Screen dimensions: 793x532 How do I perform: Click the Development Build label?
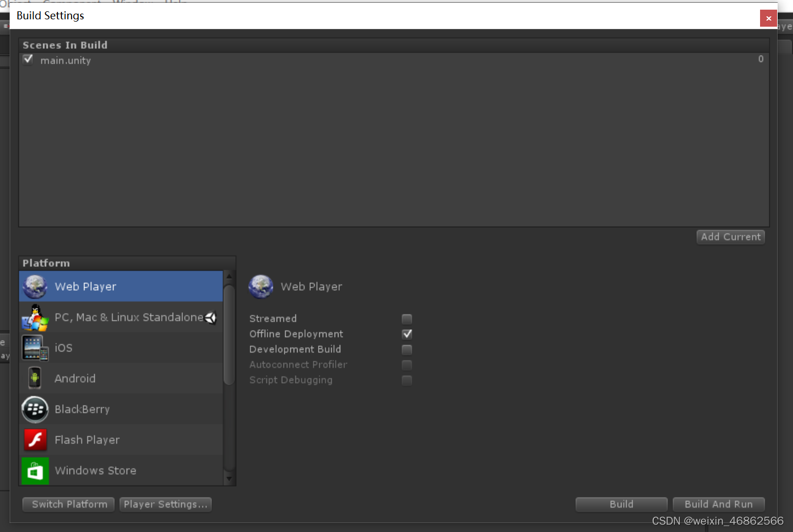coord(295,349)
